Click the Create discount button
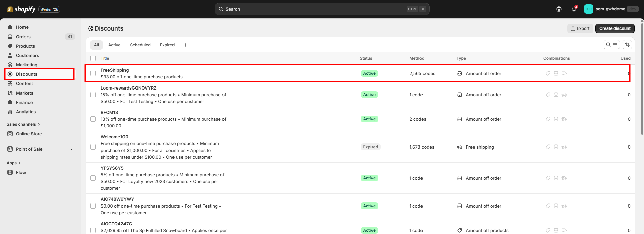This screenshot has height=234, width=644. click(x=614, y=28)
